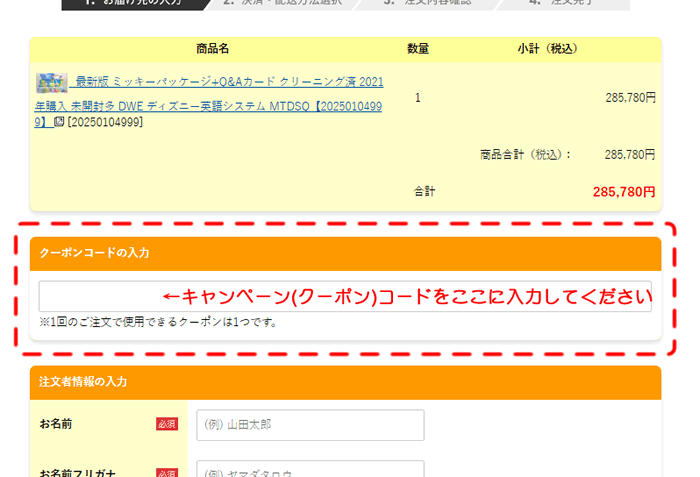The image size is (700, 477).
Task: Click the 商品名 column header
Action: 212,49
